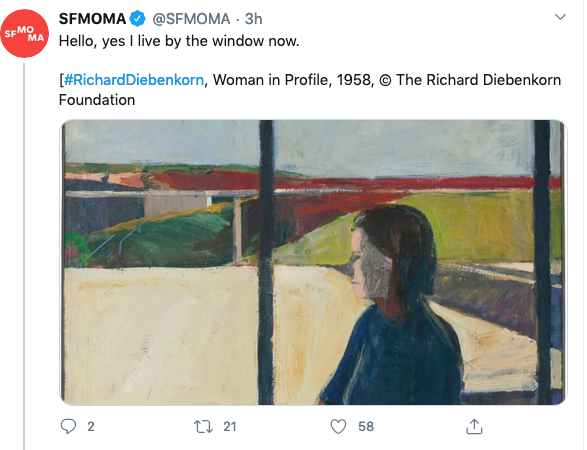Image resolution: width=587 pixels, height=450 pixels.
Task: Open the 3h timestamp link
Action: pos(253,19)
